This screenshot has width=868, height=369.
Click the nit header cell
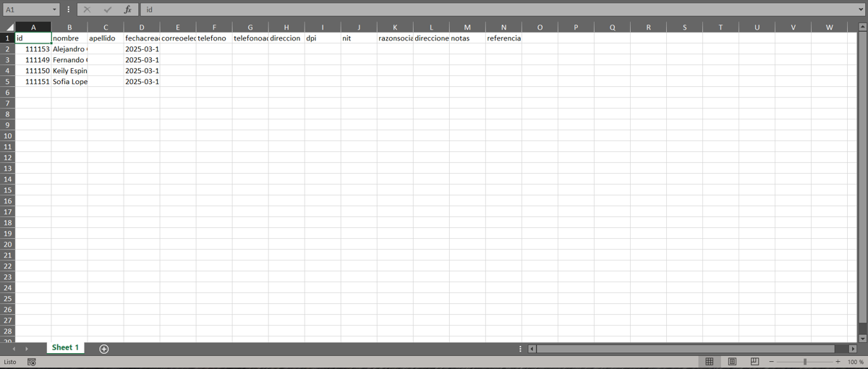[359, 38]
